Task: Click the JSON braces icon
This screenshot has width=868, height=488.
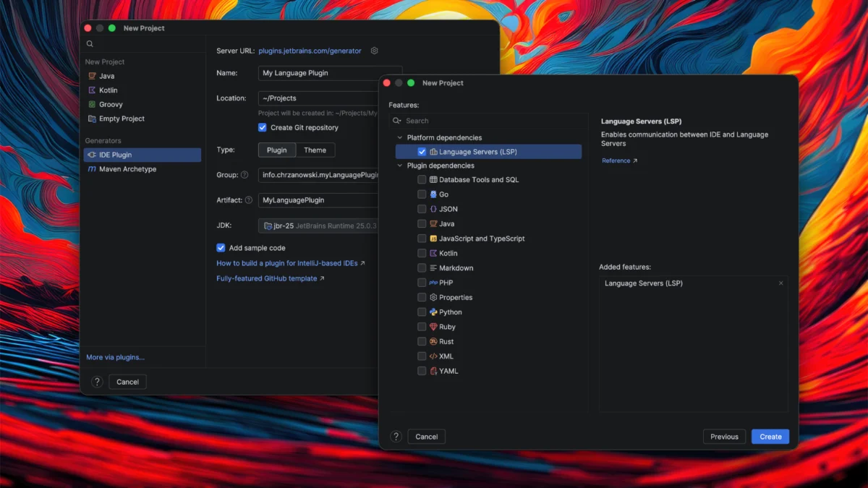Action: point(433,209)
